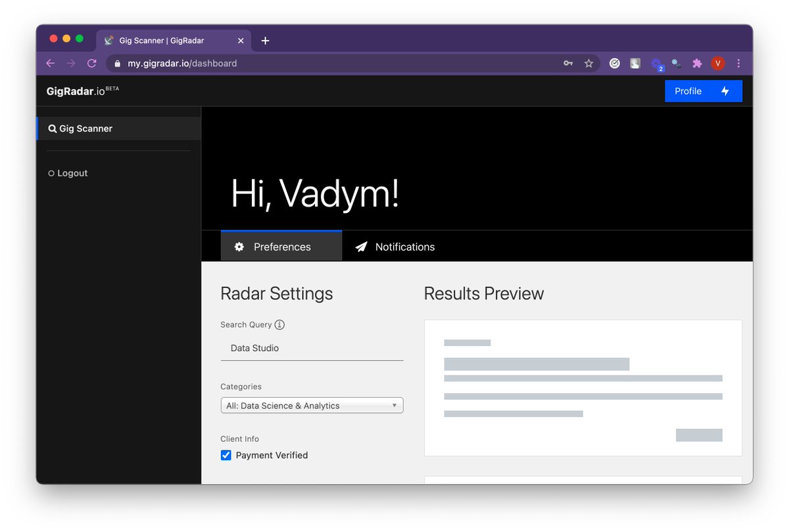
Task: Click the Results Preview heading
Action: (x=484, y=293)
